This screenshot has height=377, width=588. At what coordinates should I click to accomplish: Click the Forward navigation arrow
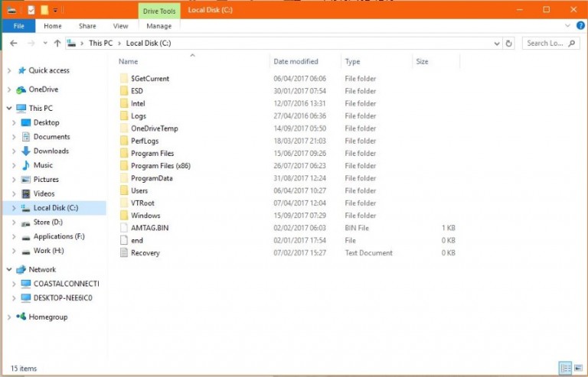point(31,44)
